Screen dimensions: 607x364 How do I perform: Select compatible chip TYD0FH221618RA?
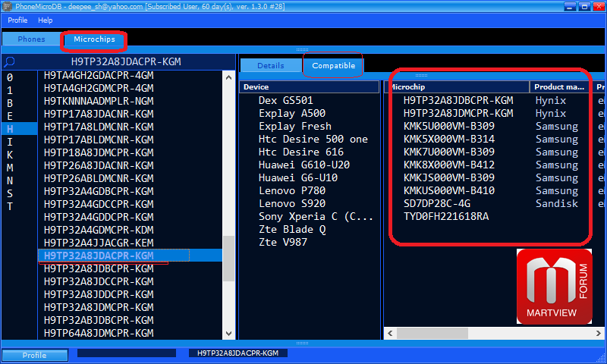446,217
